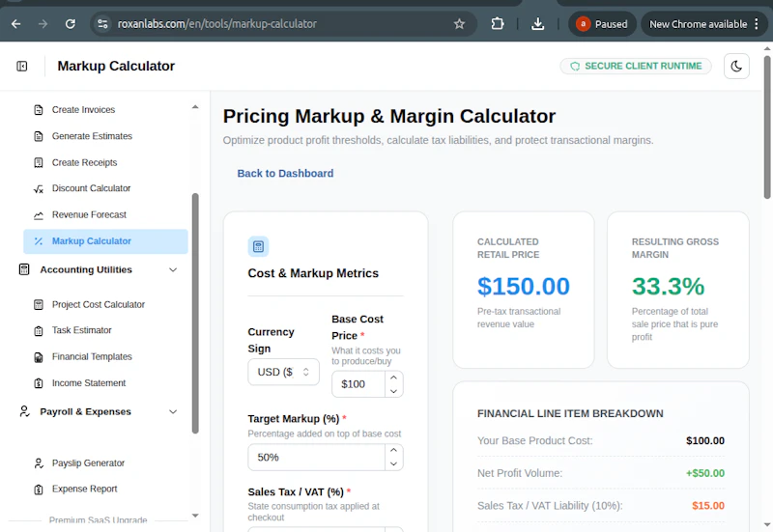Click the $150.00 calculated retail price
Viewport: 773px width, 532px height.
524,286
